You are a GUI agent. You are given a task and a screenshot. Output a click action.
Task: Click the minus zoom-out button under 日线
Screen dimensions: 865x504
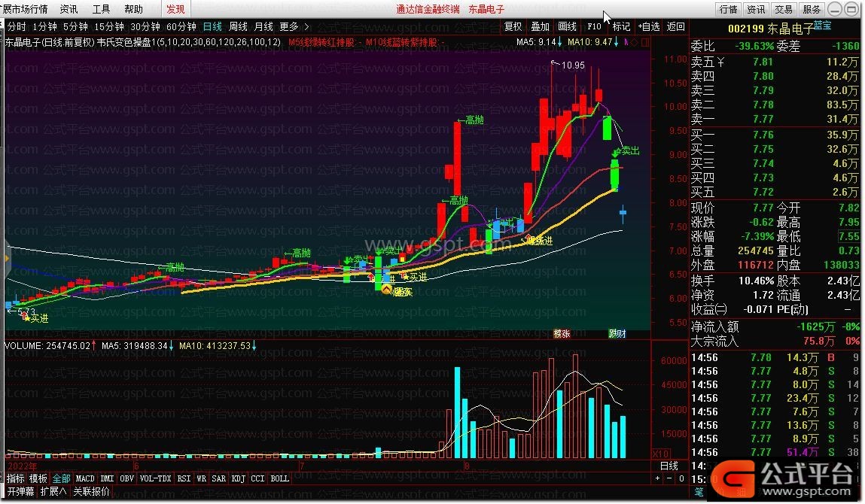pyautogui.click(x=670, y=478)
